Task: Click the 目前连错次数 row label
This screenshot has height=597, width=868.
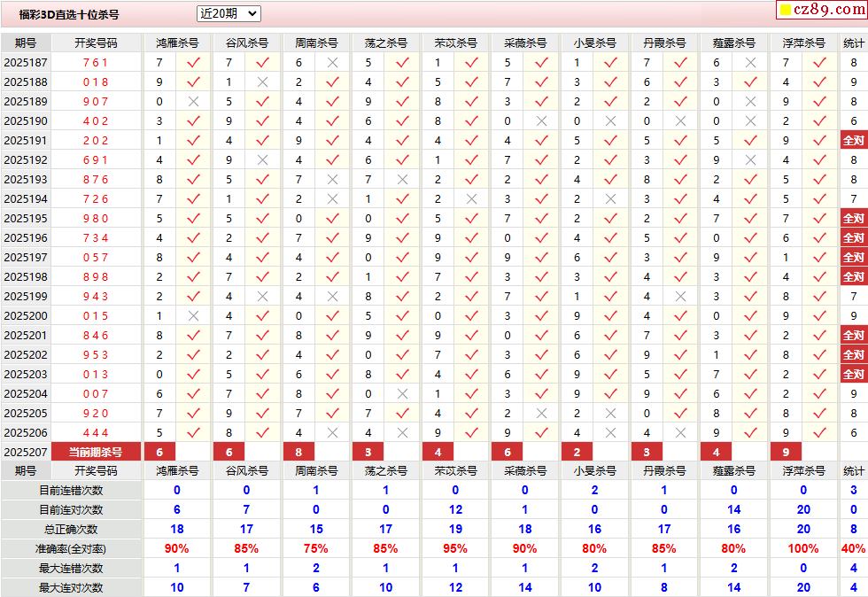Action: [x=72, y=490]
